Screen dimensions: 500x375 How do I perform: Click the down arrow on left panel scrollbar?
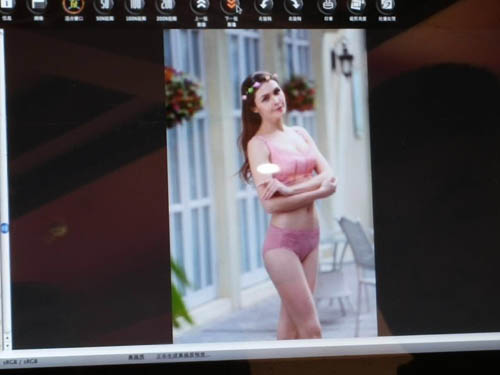7,346
